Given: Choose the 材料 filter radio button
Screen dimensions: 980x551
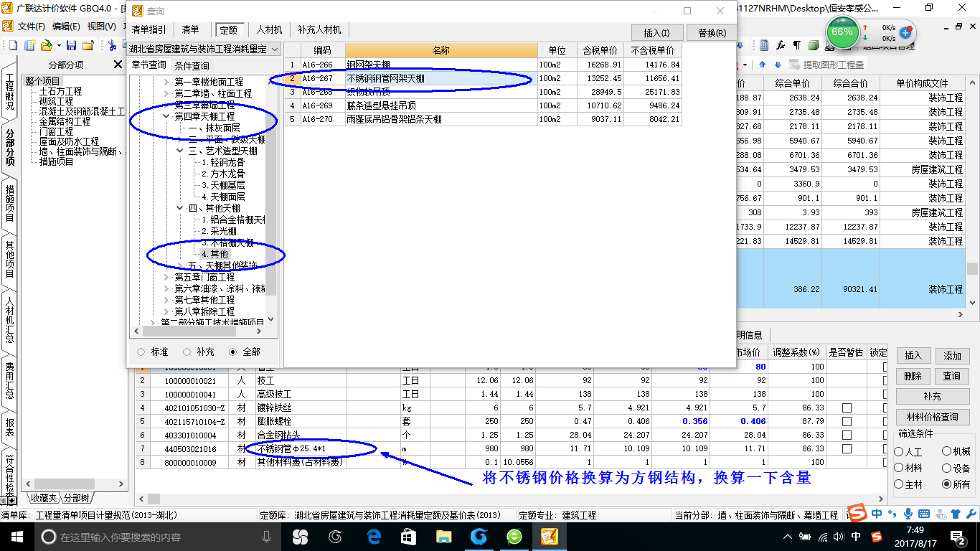Looking at the screenshot, I should 899,468.
